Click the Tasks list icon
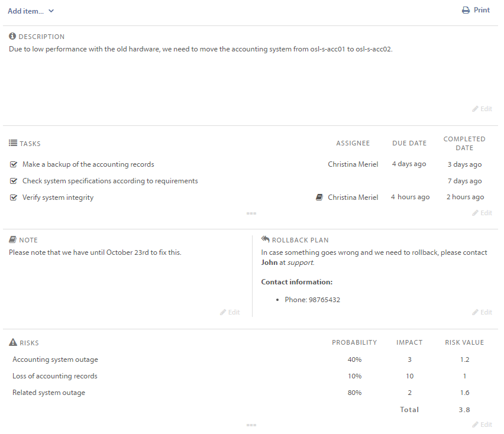 12,143
